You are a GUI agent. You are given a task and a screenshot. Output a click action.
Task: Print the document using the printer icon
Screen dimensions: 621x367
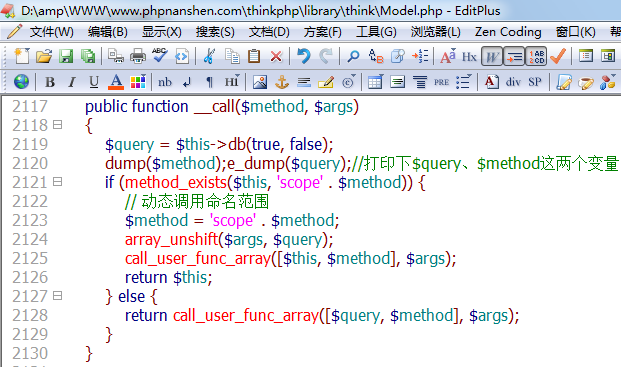tap(138, 56)
